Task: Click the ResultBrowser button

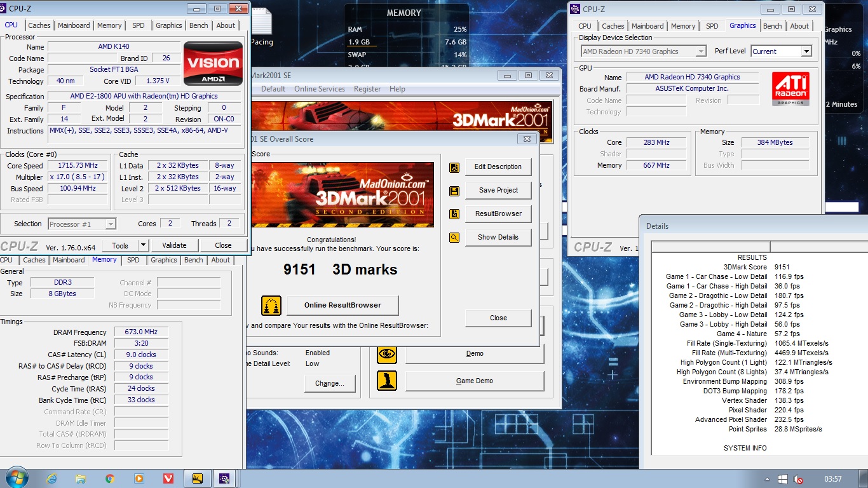Action: coord(498,213)
